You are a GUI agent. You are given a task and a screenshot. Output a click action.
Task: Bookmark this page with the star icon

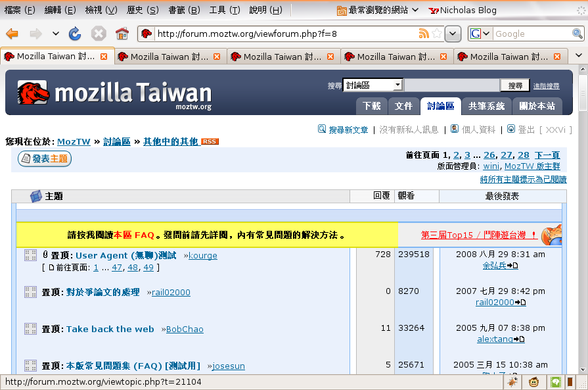(x=438, y=34)
